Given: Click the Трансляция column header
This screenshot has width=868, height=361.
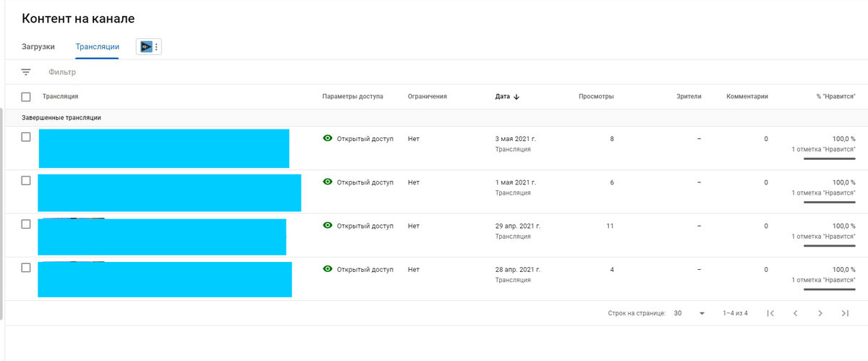Looking at the screenshot, I should pyautogui.click(x=60, y=97).
